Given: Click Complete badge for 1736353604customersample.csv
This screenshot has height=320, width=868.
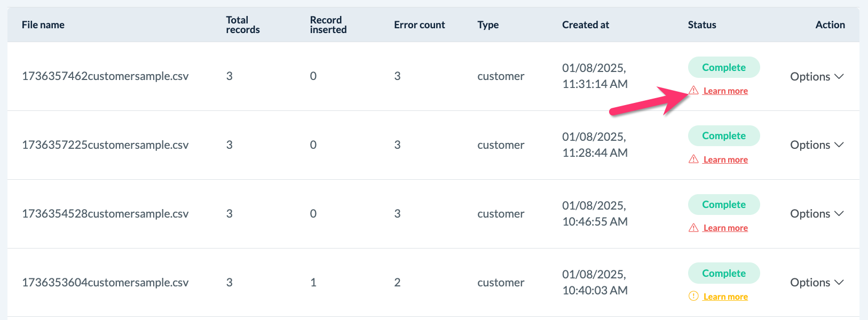Looking at the screenshot, I should tap(723, 274).
